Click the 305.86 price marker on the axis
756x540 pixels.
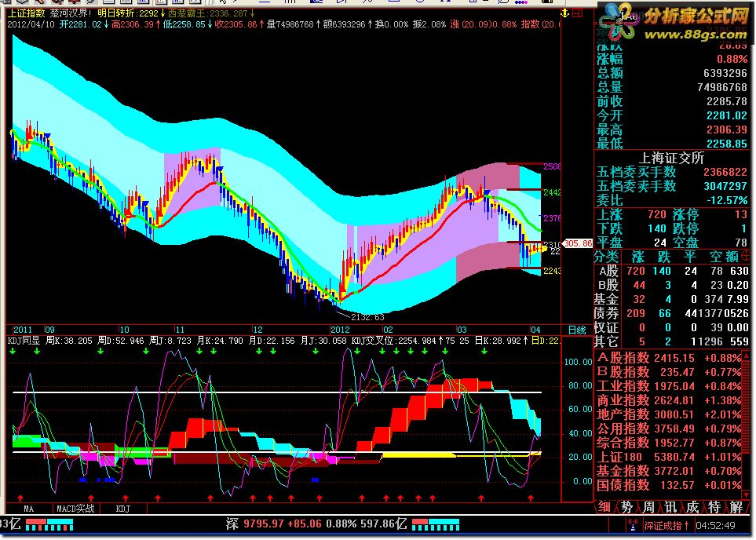click(x=577, y=243)
